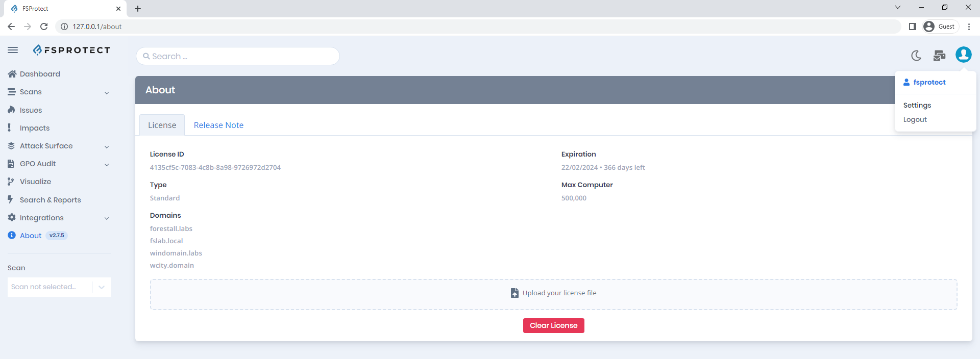Switch to the Release Note tab
The width and height of the screenshot is (980, 359).
[218, 125]
